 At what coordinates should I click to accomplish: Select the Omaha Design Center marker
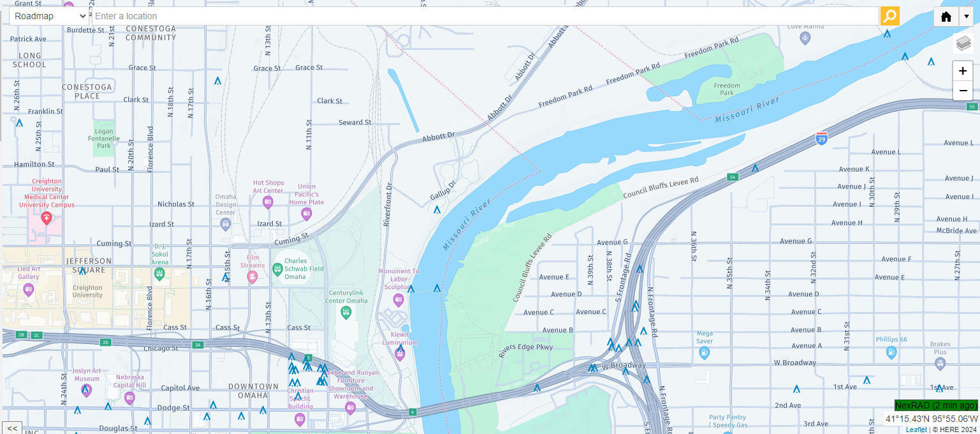click(x=225, y=224)
